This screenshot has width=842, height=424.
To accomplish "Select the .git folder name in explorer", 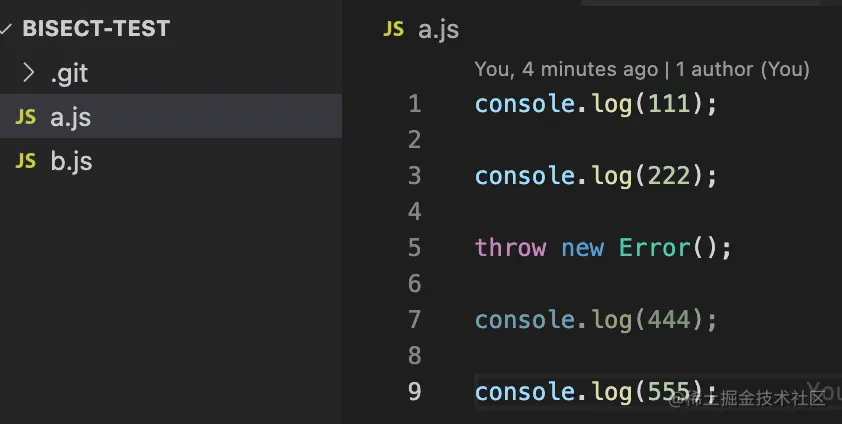I will coord(70,73).
